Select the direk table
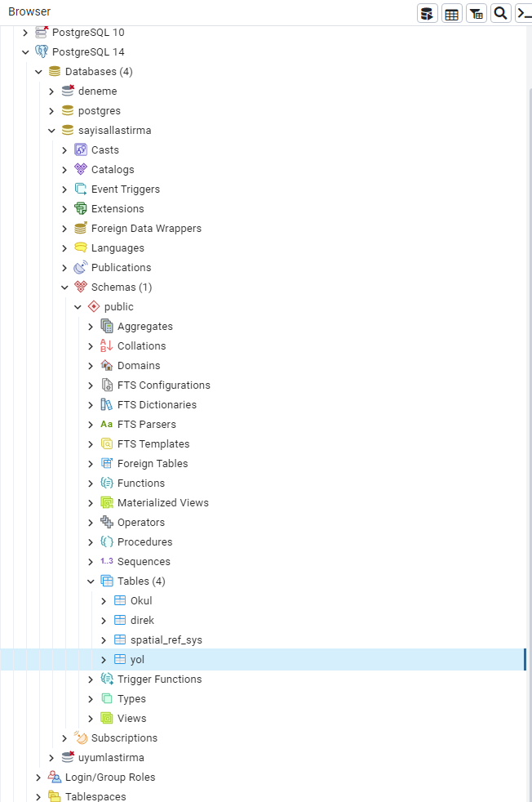The image size is (532, 802). [x=142, y=621]
